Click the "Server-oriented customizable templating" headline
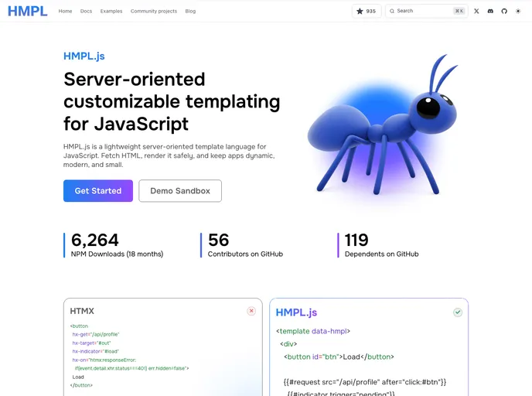 (x=172, y=101)
